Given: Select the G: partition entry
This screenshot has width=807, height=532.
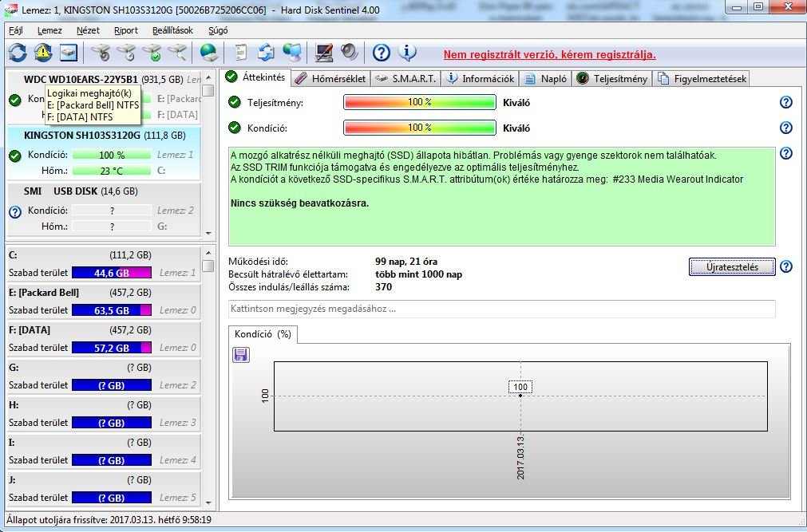Looking at the screenshot, I should click(104, 376).
